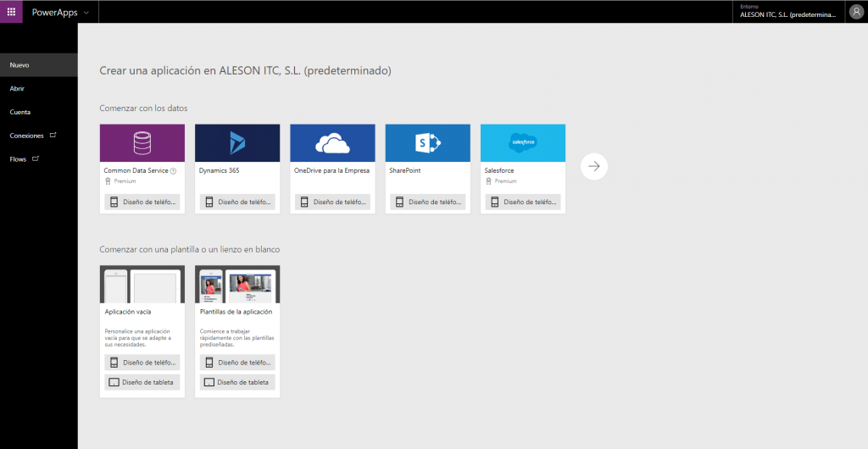This screenshot has width=868, height=449.
Task: Click the Salesforce card title
Action: pyautogui.click(x=499, y=171)
